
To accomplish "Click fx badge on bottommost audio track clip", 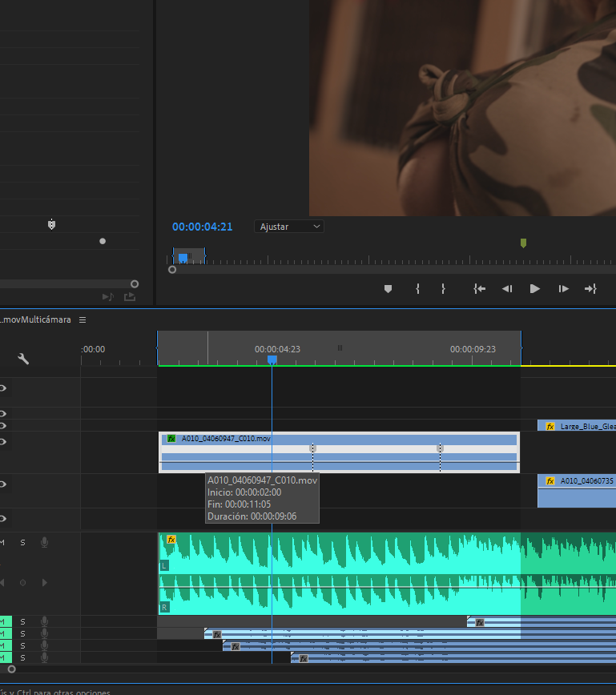I will (304, 659).
